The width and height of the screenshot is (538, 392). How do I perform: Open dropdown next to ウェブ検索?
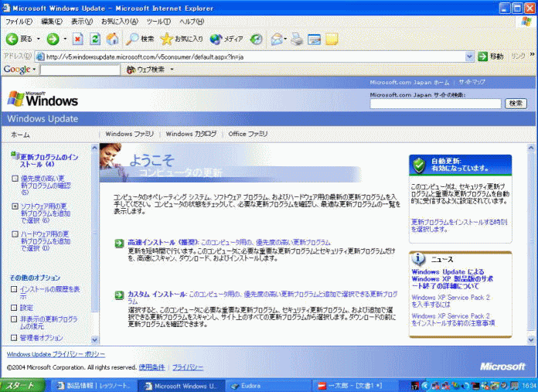tap(172, 70)
